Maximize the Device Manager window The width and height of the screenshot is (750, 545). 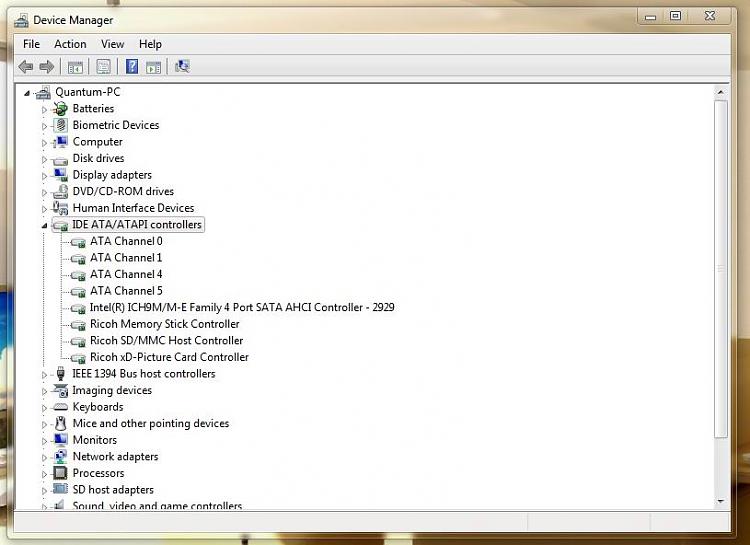675,16
